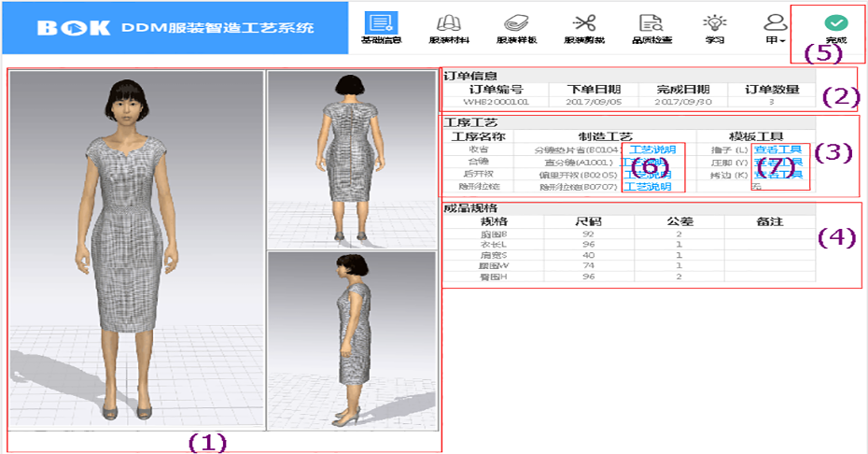Click the order number WHB2000101 cell
This screenshot has height=454, width=868.
tap(496, 101)
